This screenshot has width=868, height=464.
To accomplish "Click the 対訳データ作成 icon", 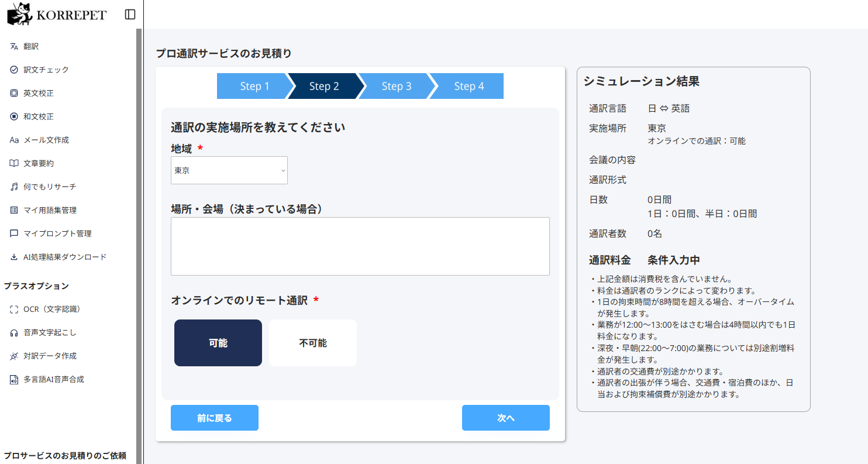I will (14, 356).
